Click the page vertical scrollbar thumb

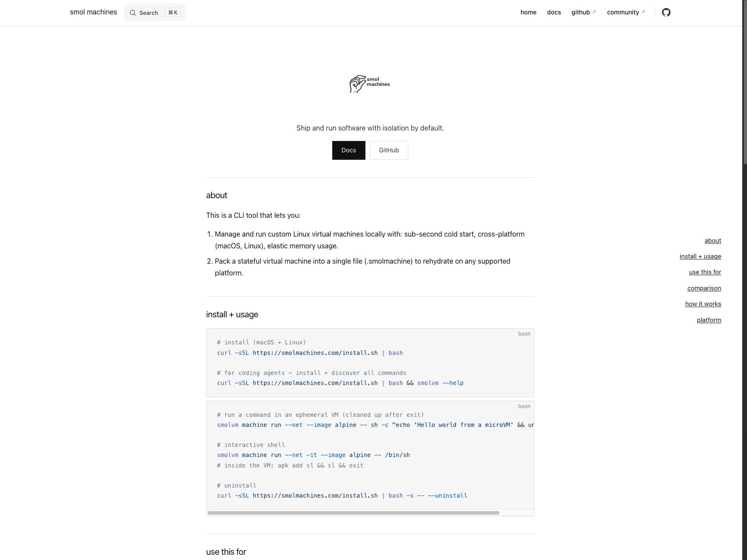point(745,82)
